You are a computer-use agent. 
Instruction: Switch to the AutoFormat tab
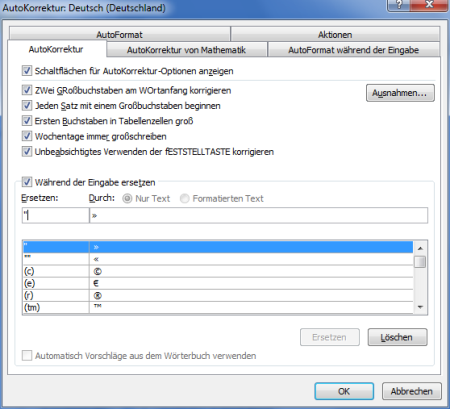tap(120, 34)
